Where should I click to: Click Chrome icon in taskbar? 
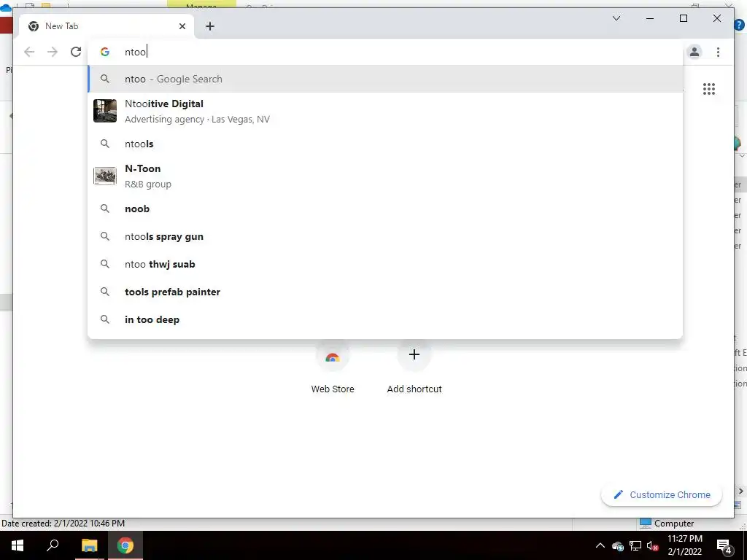(125, 545)
